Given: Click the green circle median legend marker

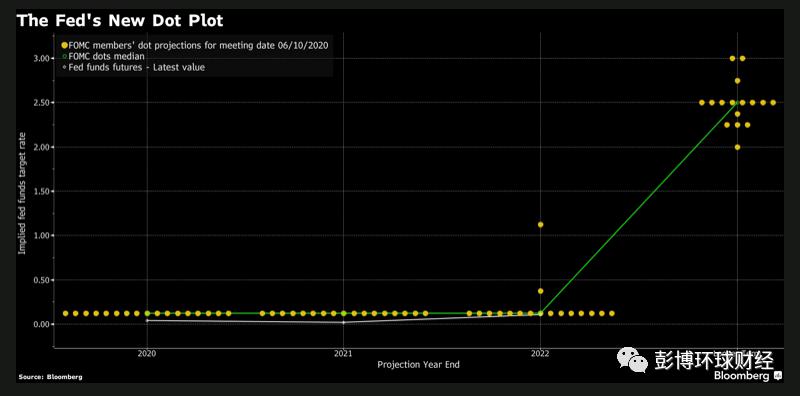Looking at the screenshot, I should point(64,56).
